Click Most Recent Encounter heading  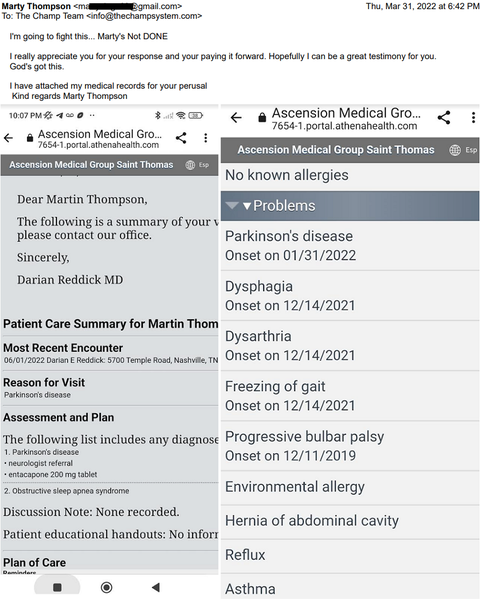pyautogui.click(x=63, y=348)
